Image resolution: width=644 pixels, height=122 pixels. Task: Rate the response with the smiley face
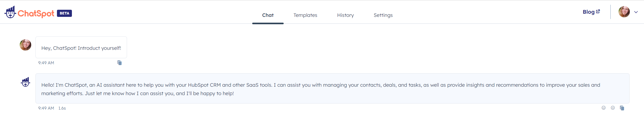pos(604,108)
